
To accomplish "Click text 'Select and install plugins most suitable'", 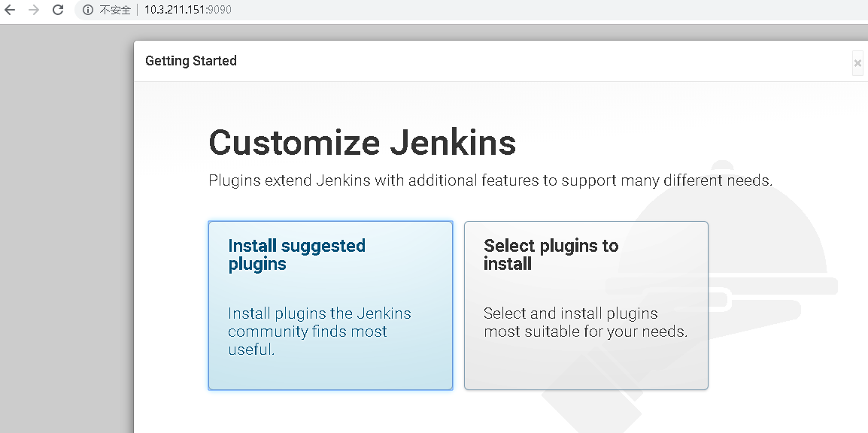I will pos(586,322).
